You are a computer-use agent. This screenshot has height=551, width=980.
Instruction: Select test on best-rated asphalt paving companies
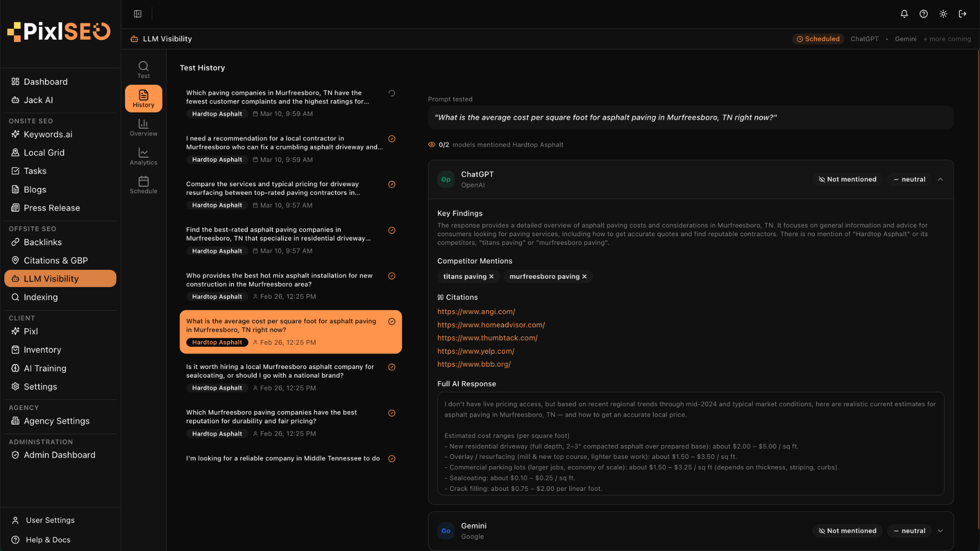coord(290,240)
